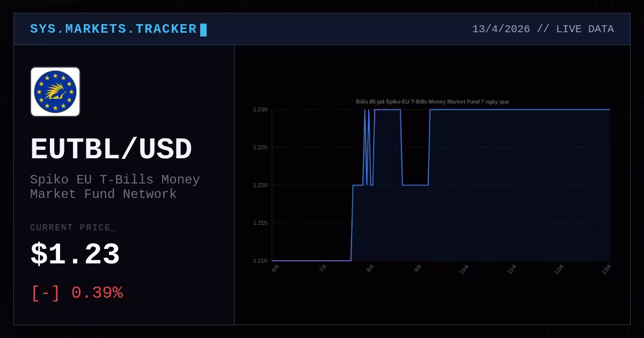644x338 pixels.
Task: Click the 8/4 x-axis date label
Action: [x=370, y=268]
